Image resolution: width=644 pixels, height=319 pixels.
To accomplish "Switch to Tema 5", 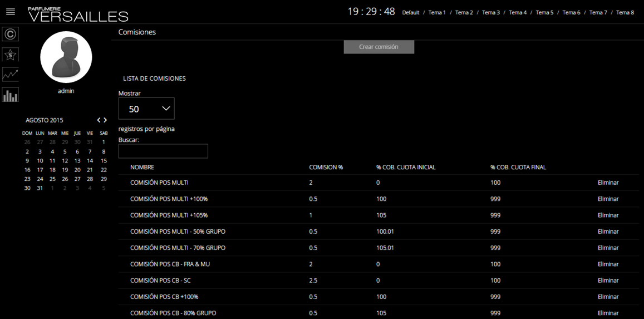I will (544, 12).
